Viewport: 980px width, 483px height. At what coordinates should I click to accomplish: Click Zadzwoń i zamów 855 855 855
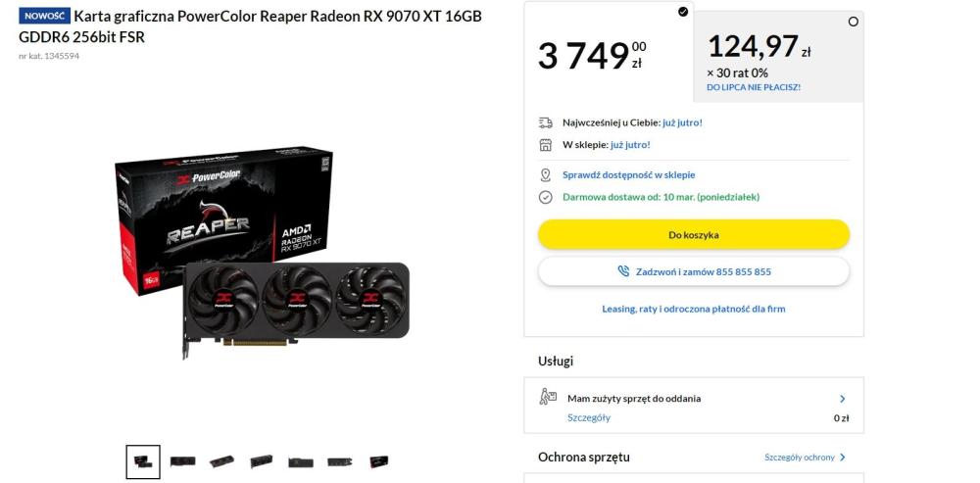(x=694, y=271)
